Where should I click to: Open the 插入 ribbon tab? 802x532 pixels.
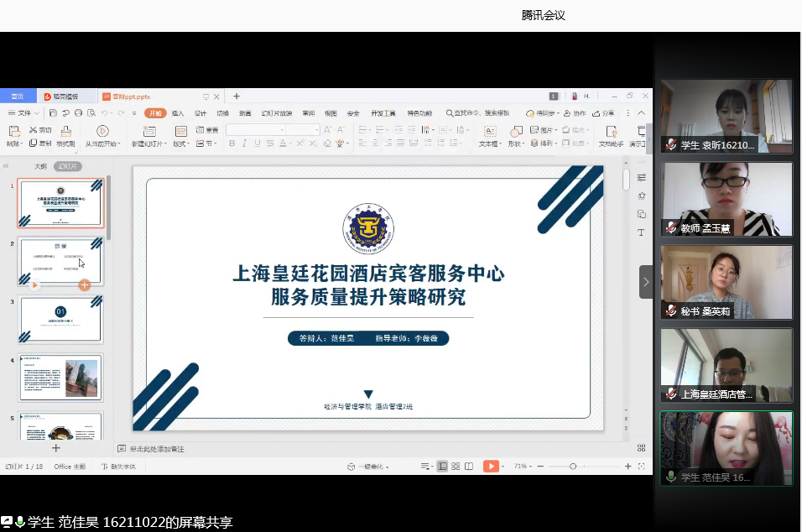click(178, 113)
